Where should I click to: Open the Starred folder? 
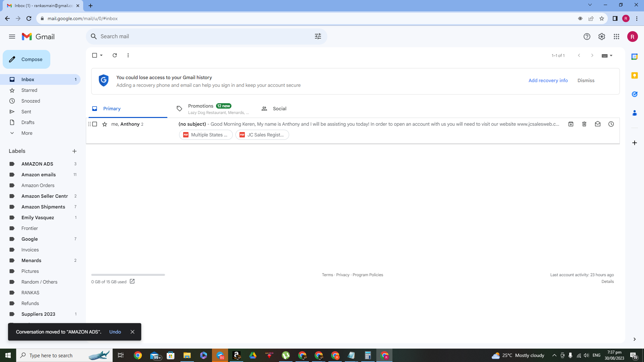(40, 90)
